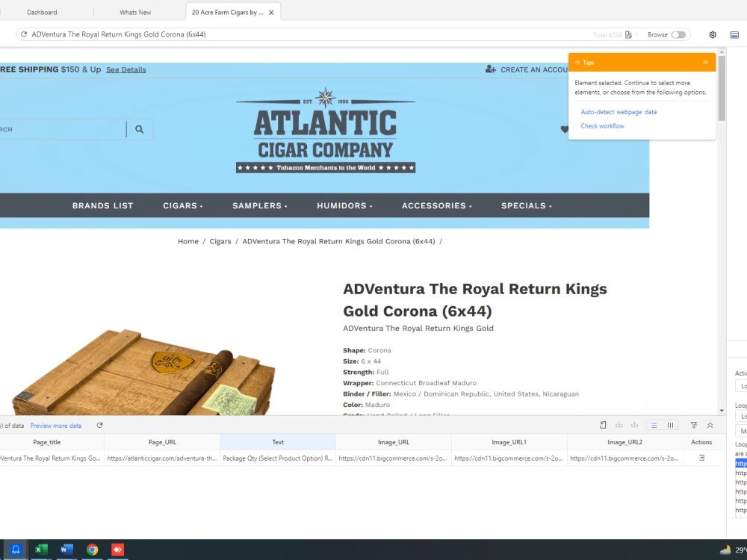
Task: Click the Image_URL1 column header
Action: click(509, 442)
